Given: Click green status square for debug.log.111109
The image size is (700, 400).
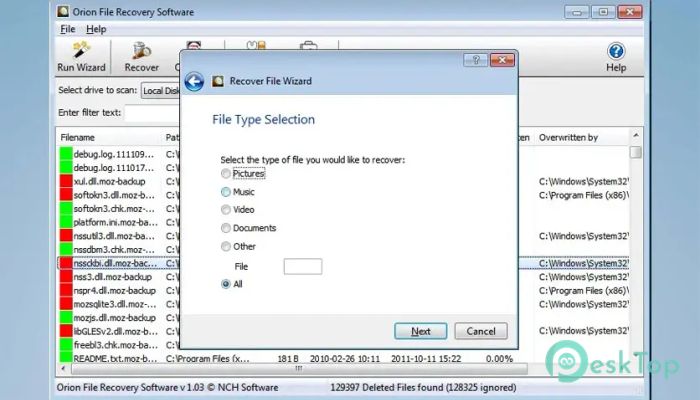Looking at the screenshot, I should (x=66, y=154).
